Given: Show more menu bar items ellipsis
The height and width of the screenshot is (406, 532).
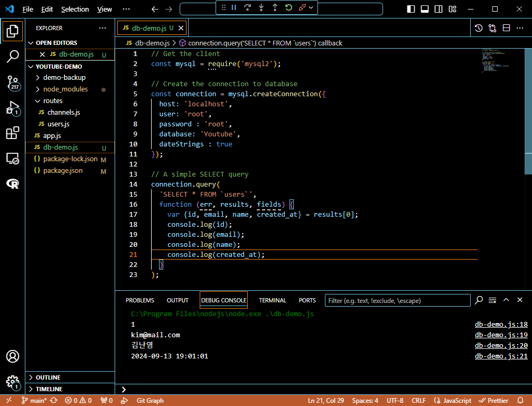Looking at the screenshot, I should (x=126, y=9).
